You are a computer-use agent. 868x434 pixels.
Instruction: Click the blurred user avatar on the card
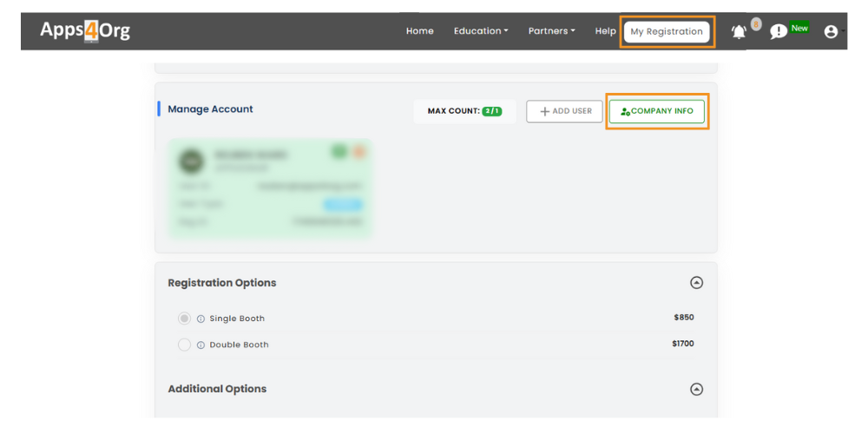tap(191, 161)
